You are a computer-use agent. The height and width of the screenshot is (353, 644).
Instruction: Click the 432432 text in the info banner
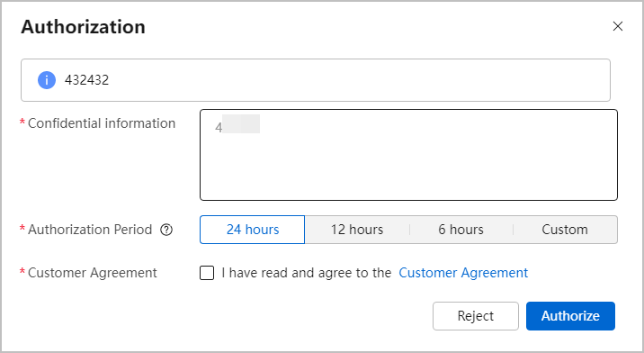coord(86,80)
